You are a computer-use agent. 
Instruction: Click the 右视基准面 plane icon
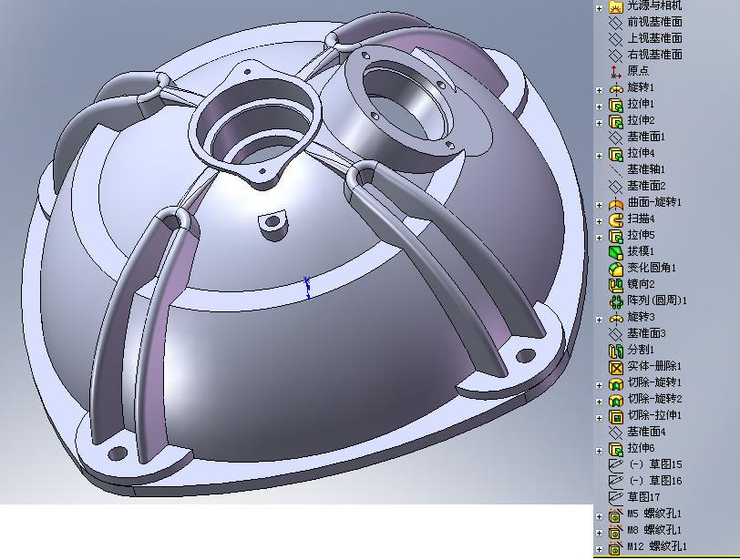(x=616, y=56)
